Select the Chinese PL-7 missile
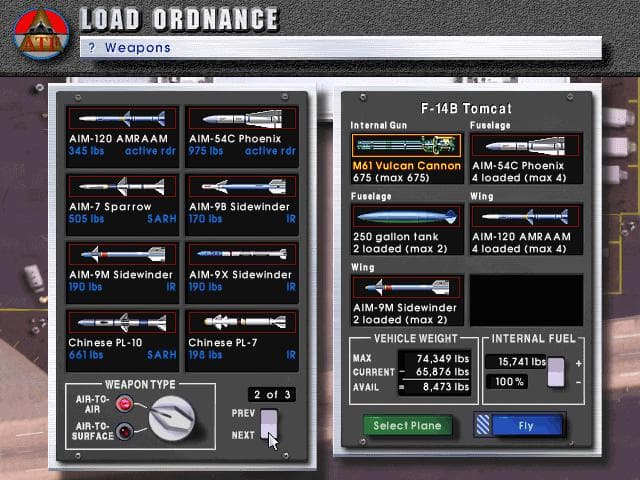The height and width of the screenshot is (480, 640). click(x=242, y=340)
